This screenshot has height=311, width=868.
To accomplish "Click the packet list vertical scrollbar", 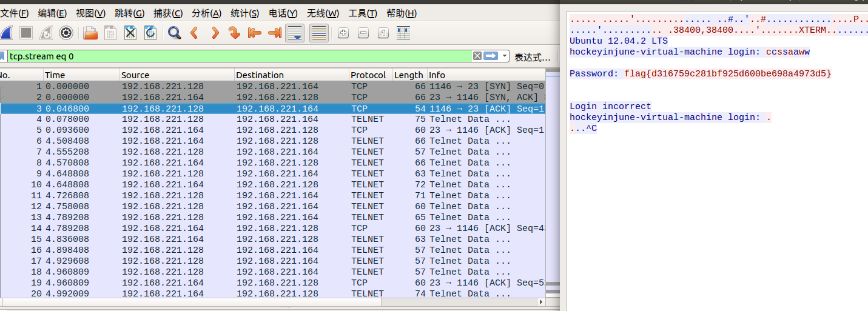I will point(551,183).
